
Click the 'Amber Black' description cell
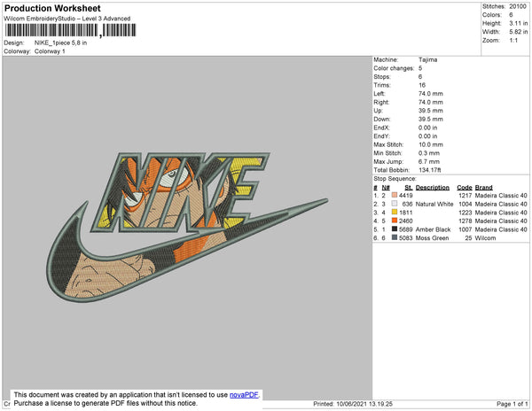click(x=434, y=229)
